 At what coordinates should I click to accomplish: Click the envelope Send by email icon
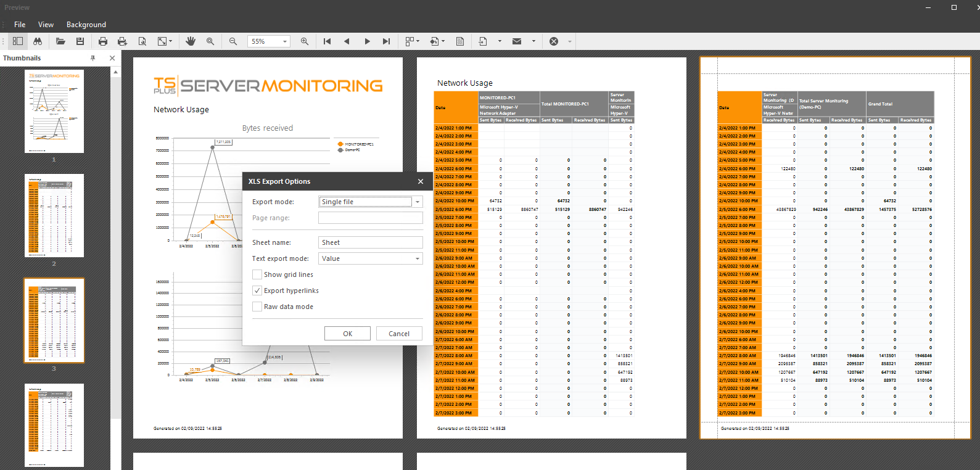point(517,41)
